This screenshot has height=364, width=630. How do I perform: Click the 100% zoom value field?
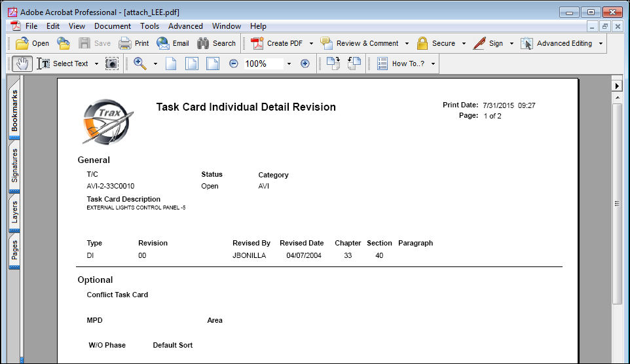(x=263, y=64)
